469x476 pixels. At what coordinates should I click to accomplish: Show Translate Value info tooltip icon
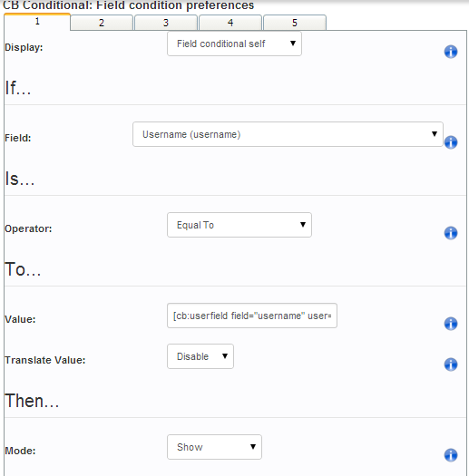point(451,364)
